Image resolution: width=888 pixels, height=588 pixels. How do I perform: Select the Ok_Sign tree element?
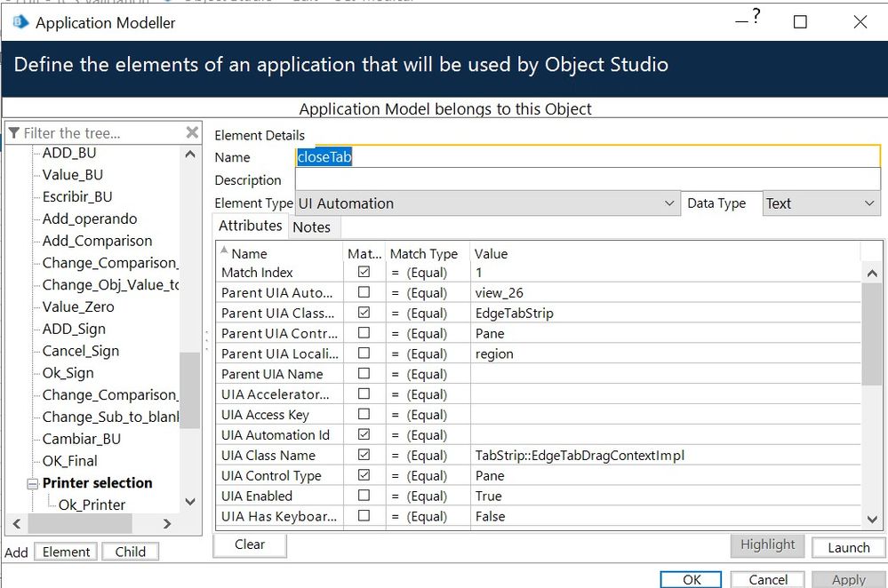pos(68,373)
